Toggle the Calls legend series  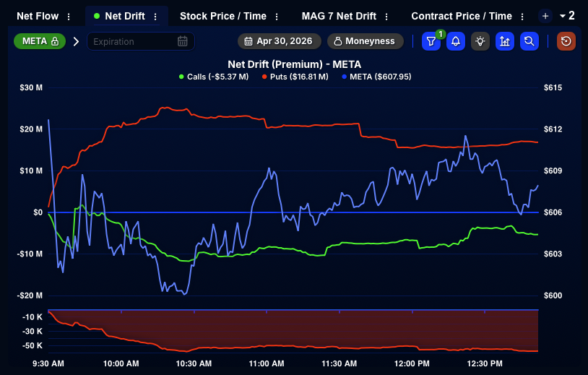tap(214, 77)
